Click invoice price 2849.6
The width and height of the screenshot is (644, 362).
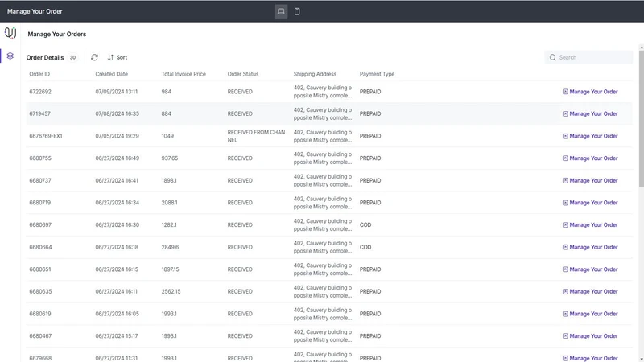(x=170, y=247)
